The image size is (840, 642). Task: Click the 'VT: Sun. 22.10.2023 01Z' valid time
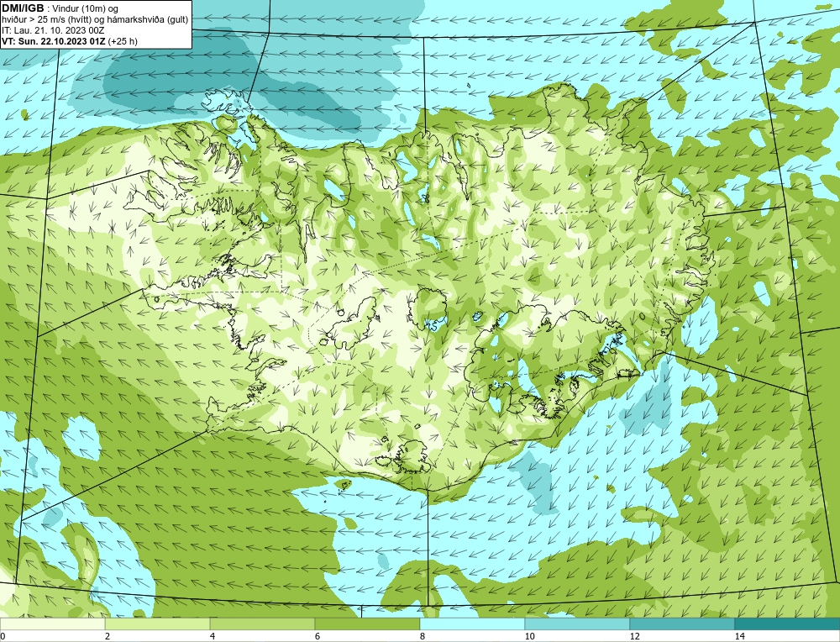(54, 41)
